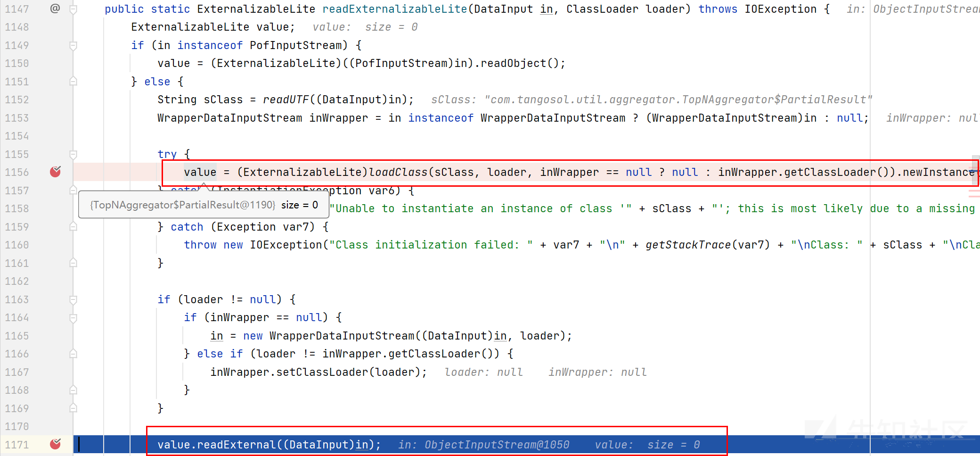Click the readUTF call on line 1152
Image resolution: width=980 pixels, height=456 pixels.
tap(286, 99)
